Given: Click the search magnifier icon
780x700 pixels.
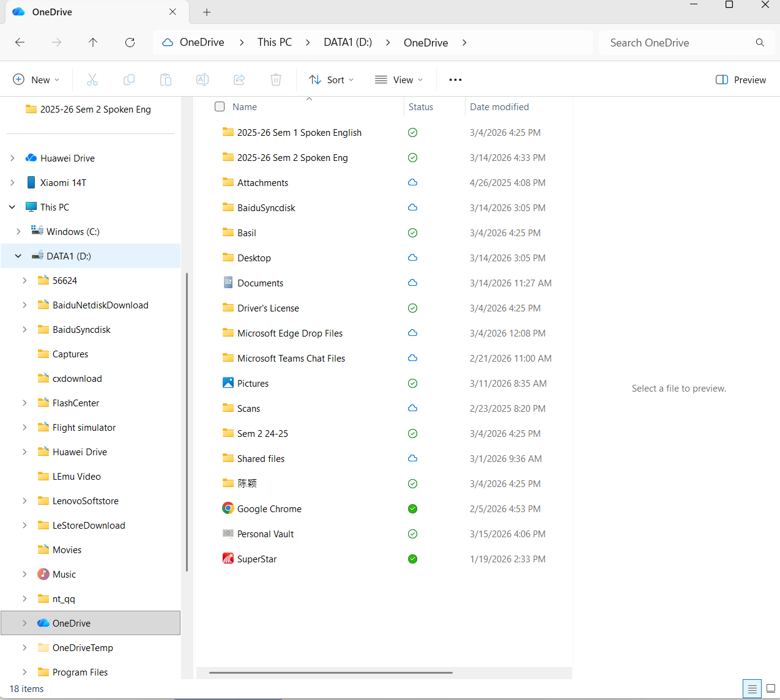Looking at the screenshot, I should (x=760, y=42).
